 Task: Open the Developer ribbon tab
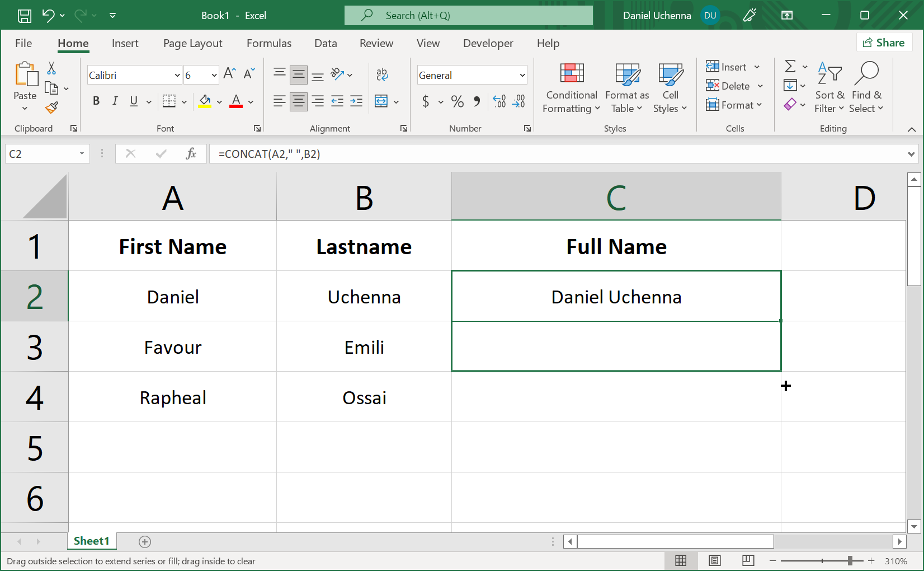(x=488, y=43)
